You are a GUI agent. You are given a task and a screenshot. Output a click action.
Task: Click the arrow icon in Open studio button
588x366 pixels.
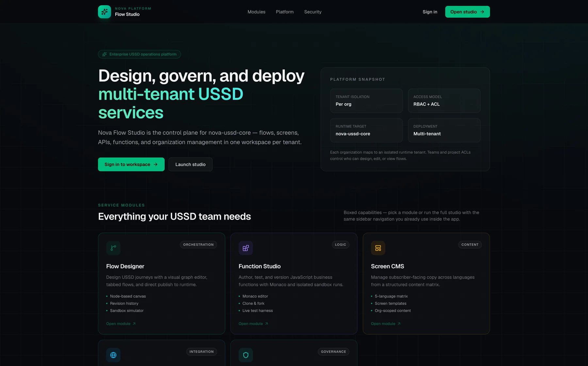[482, 12]
